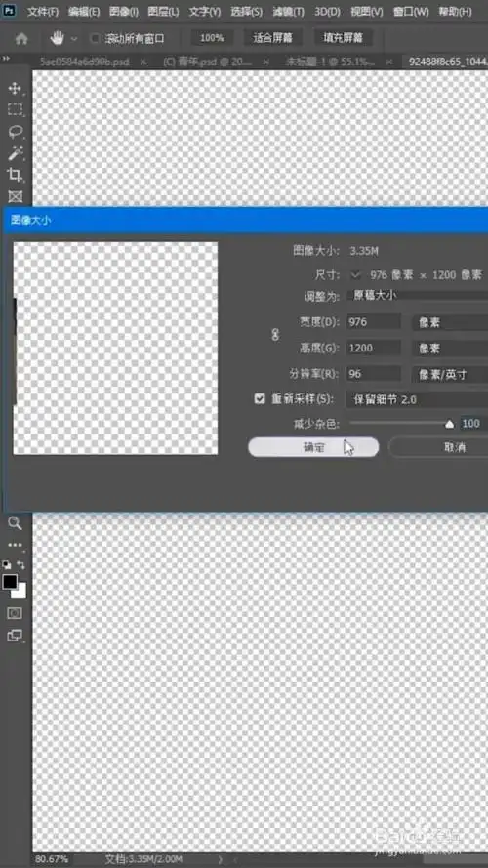Open status bar info arrow menu
The width and height of the screenshot is (488, 868).
[221, 859]
